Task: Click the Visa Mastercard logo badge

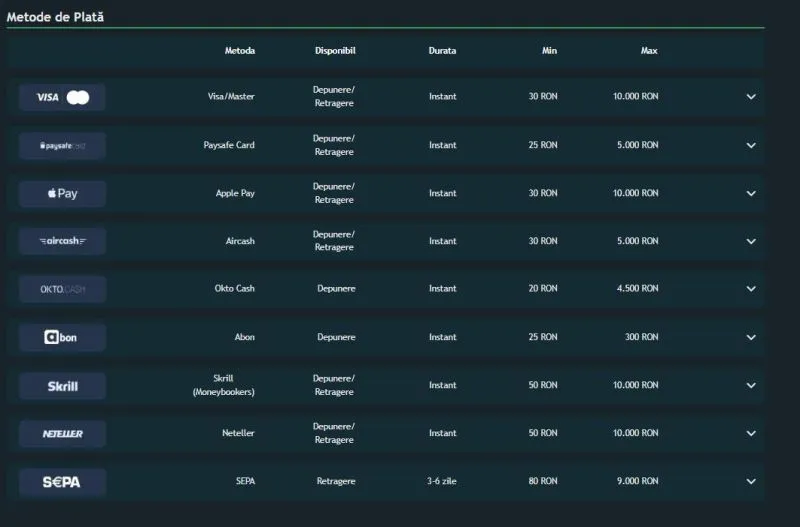Action: pos(62,97)
